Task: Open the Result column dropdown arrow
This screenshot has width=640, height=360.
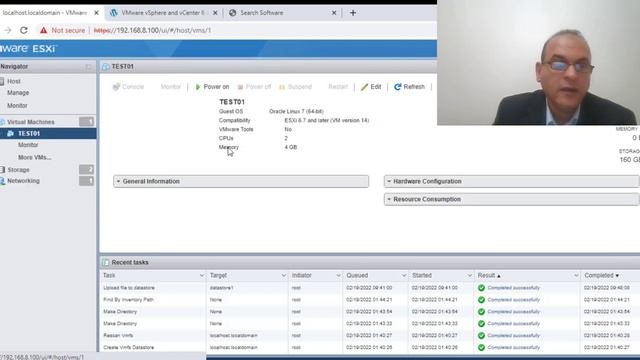Action: 576,276
